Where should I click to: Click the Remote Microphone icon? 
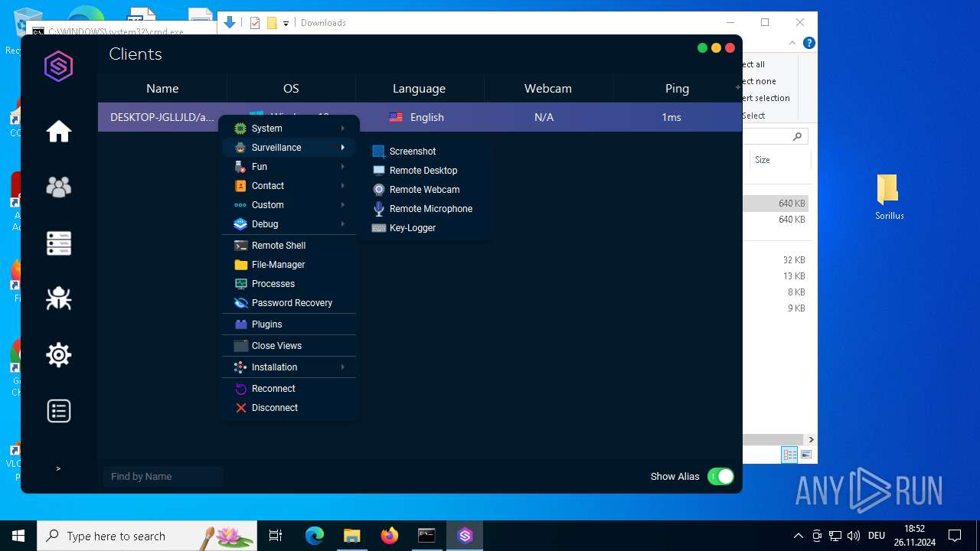pyautogui.click(x=378, y=209)
